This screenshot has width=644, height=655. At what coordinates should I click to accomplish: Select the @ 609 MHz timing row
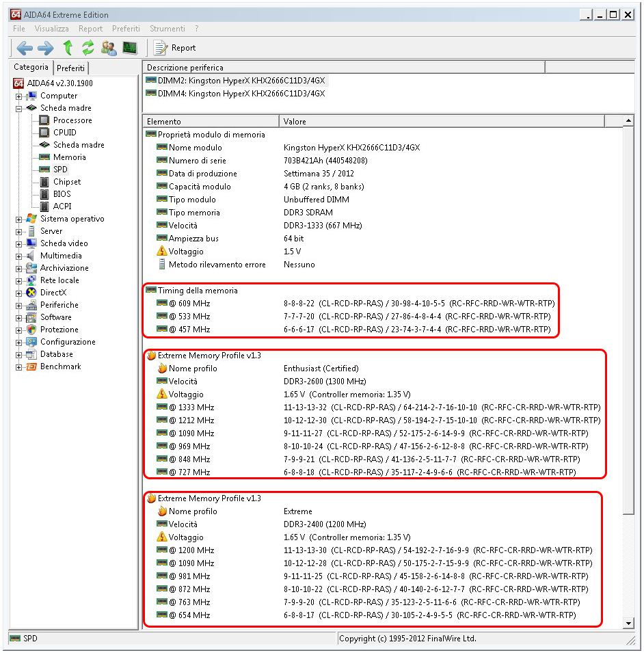pyautogui.click(x=355, y=304)
